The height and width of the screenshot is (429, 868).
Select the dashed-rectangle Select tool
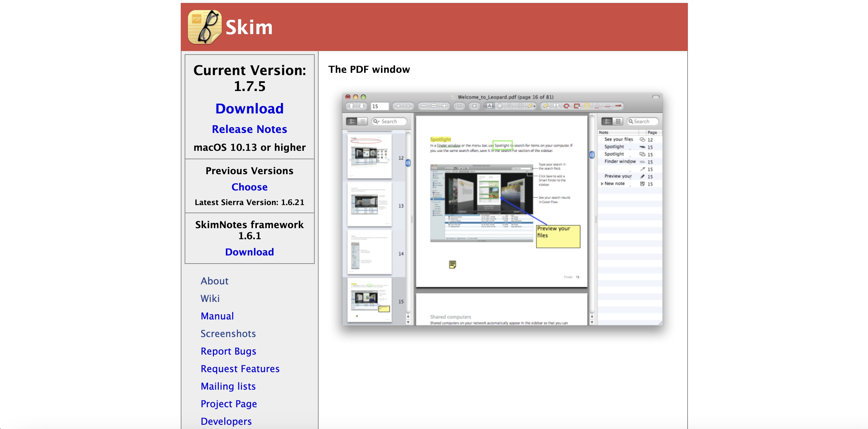click(x=520, y=106)
